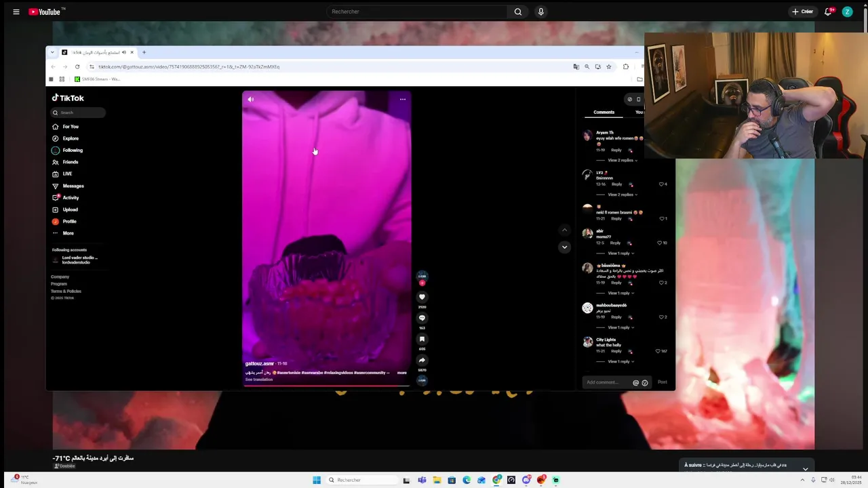This screenshot has width=868, height=488.
Task: Open File Explorer from the taskbar
Action: click(437, 480)
